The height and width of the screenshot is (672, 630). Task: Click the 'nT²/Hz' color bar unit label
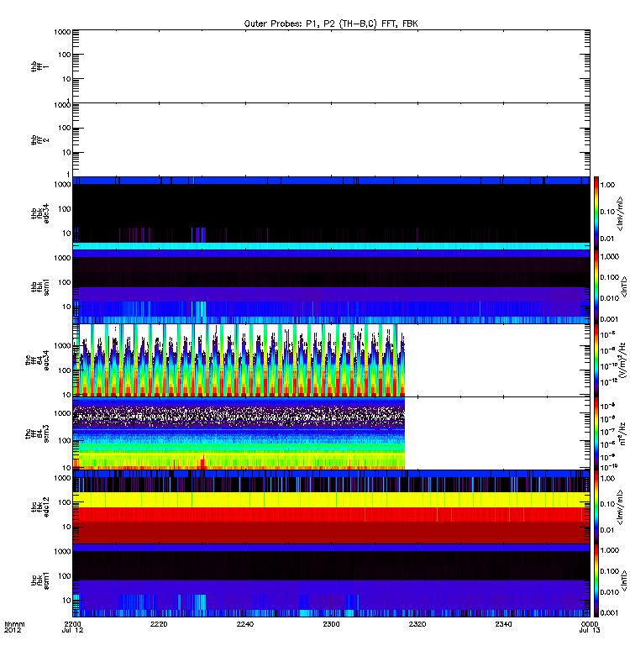622,433
